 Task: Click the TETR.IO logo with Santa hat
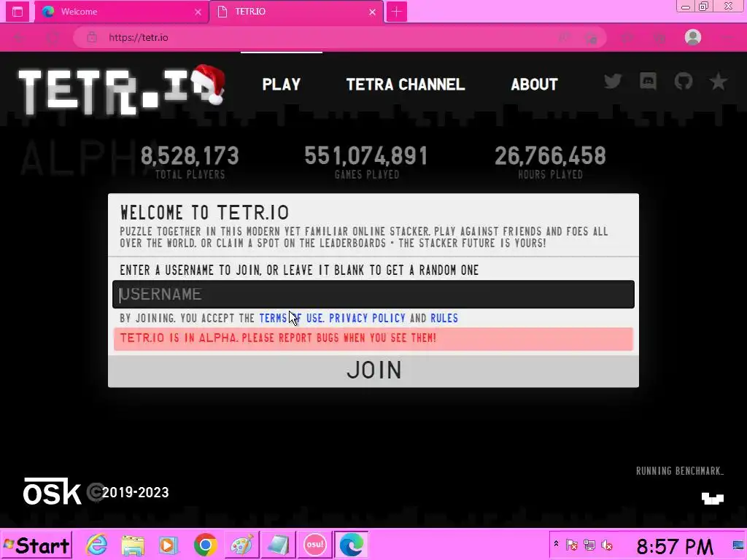click(122, 90)
